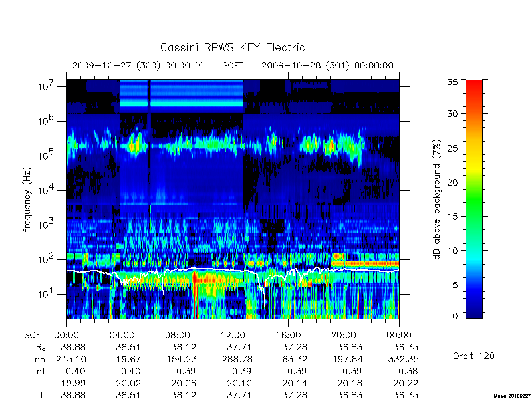Click the colorbar tick label '25'
Viewport: 532px width, 399px height.
pos(452,148)
